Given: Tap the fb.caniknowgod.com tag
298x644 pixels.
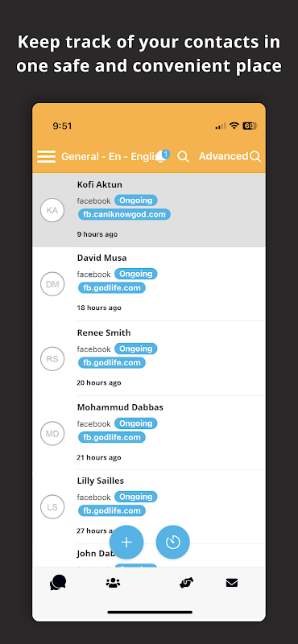Looking at the screenshot, I should (124, 214).
